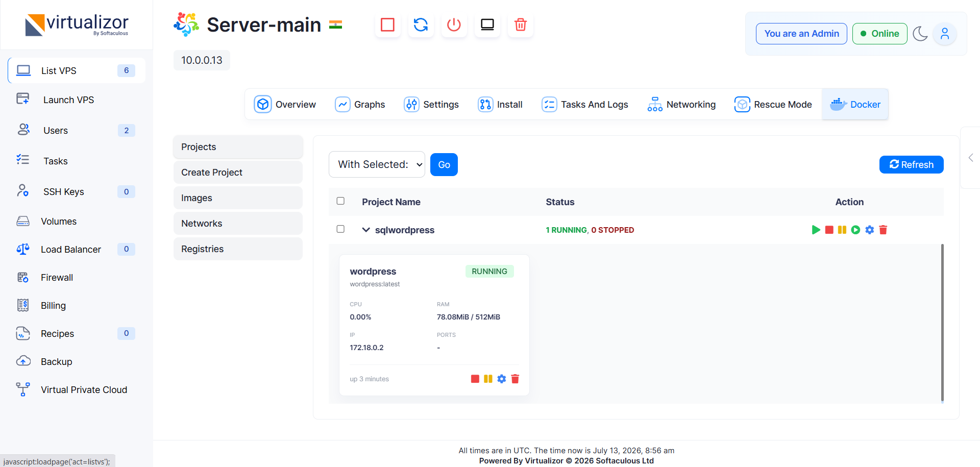The height and width of the screenshot is (467, 980).
Task: Delete the VPS using the header trash icon
Action: [x=520, y=24]
